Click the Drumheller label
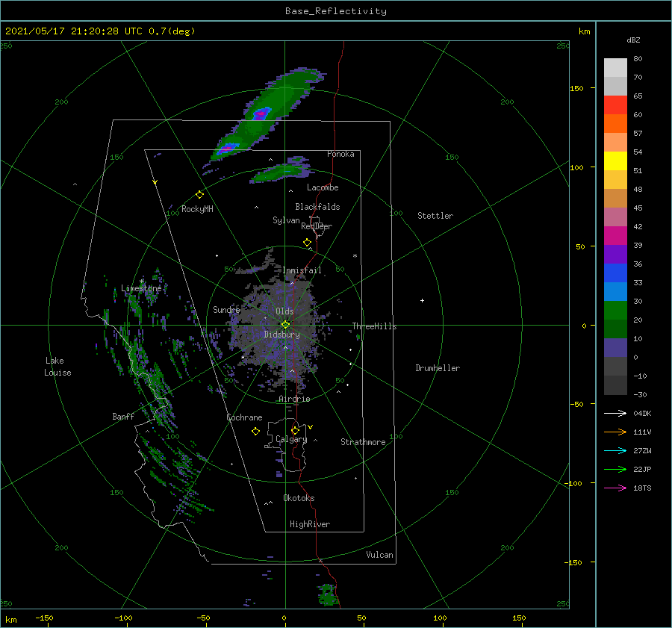 [438, 368]
